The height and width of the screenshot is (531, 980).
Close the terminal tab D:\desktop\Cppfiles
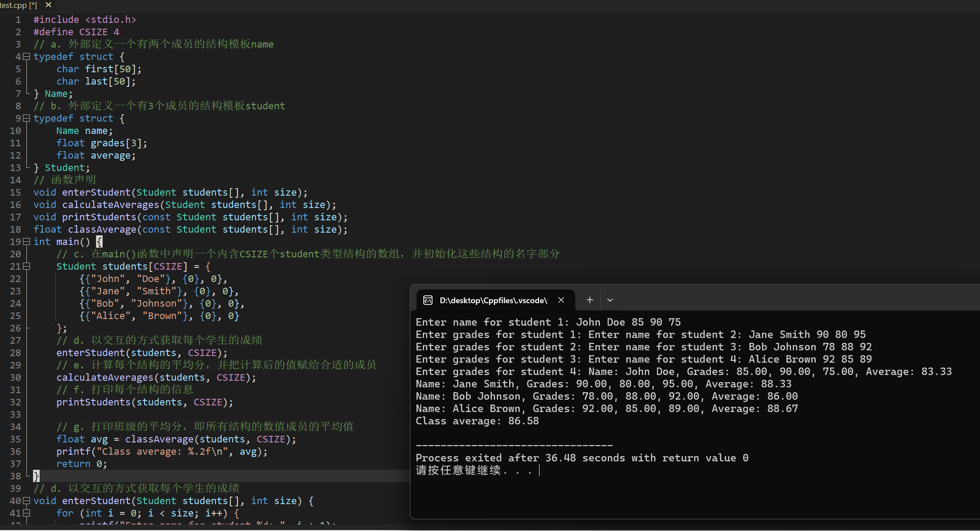pyautogui.click(x=561, y=300)
